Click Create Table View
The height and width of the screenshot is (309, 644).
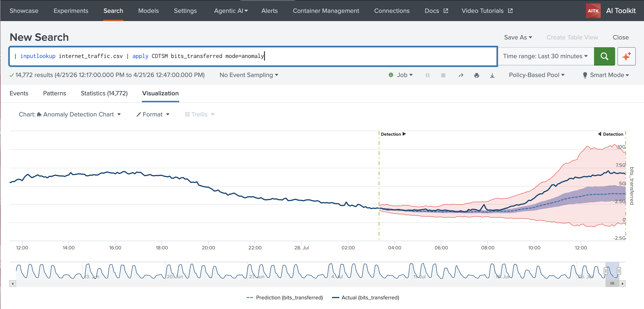pos(572,37)
